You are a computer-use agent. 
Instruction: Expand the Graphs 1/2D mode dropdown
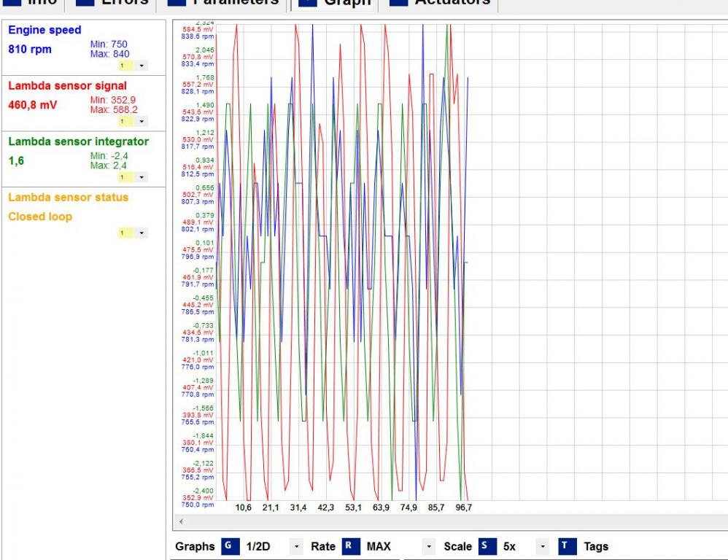click(x=296, y=547)
